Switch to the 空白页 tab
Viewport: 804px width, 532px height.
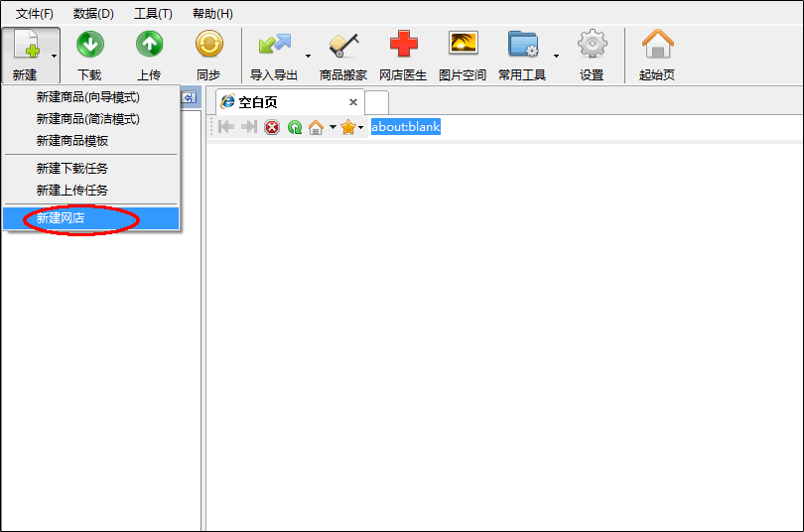click(290, 102)
